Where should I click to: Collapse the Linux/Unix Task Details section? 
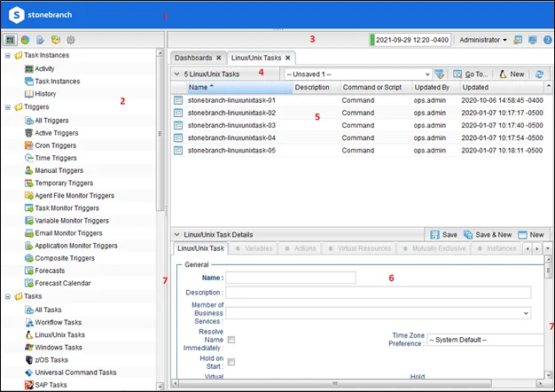(x=177, y=234)
